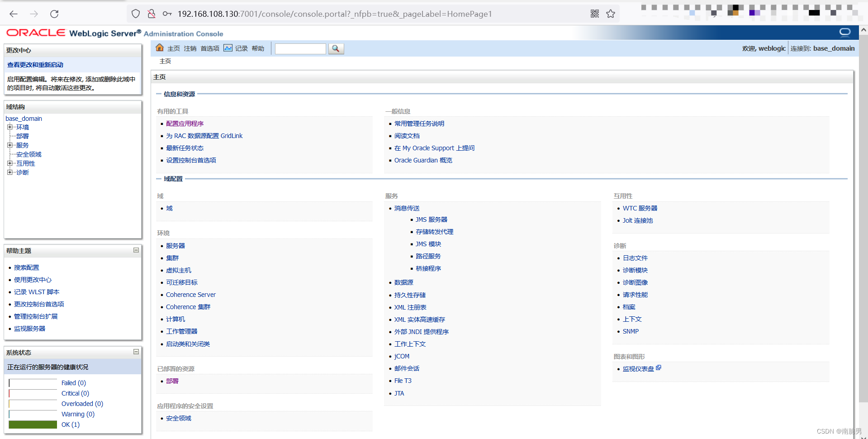This screenshot has height=439, width=868.
Task: Open the 最新任务状态 link
Action: (x=185, y=148)
